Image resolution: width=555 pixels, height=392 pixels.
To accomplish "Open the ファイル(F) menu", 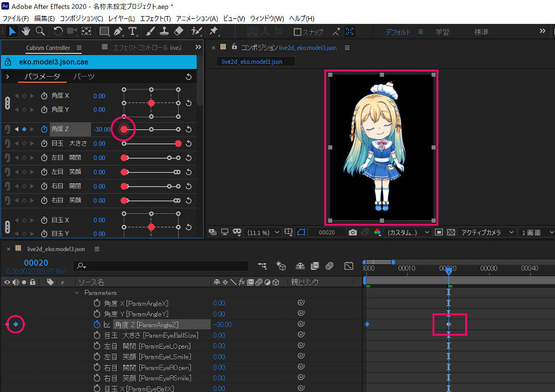I will coord(16,18).
